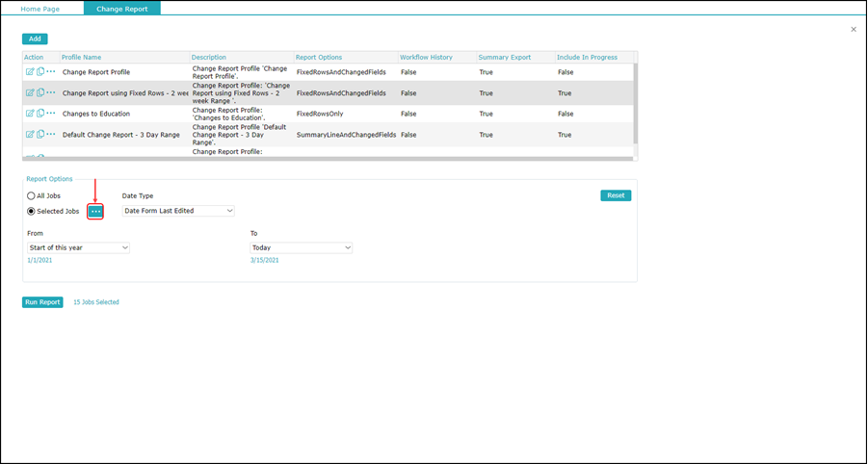Screen dimensions: 868x464
Task: Click the profile table vertical scrollbar
Action: coord(636,102)
